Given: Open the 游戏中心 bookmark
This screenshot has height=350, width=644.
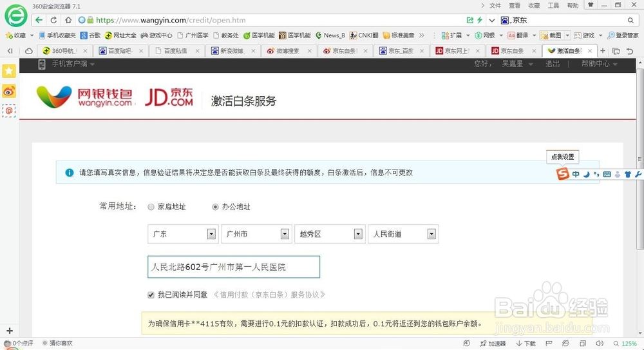Looking at the screenshot, I should point(156,35).
